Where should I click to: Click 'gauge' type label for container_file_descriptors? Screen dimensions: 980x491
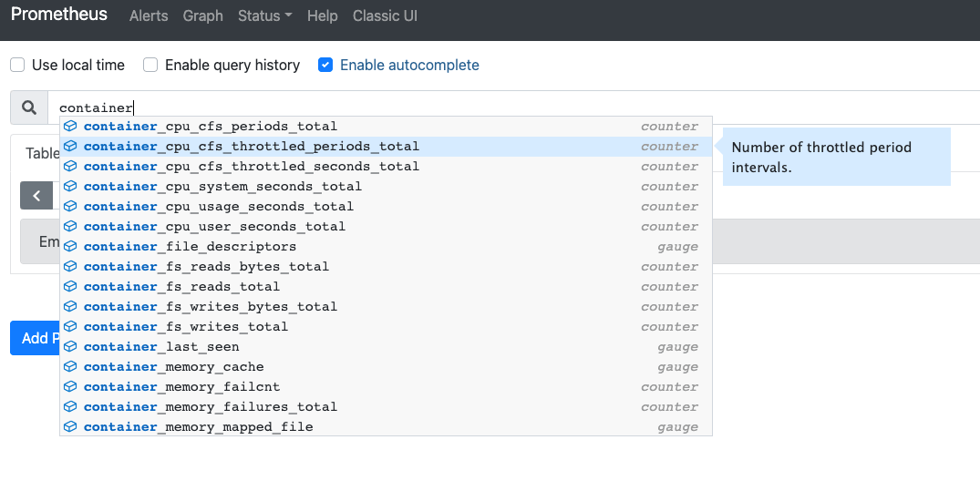click(677, 247)
